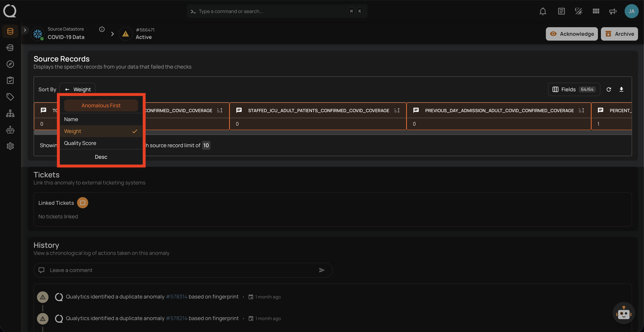The height and width of the screenshot is (332, 644).
Task: Click the anomaly warning triangle icon
Action: (126, 34)
